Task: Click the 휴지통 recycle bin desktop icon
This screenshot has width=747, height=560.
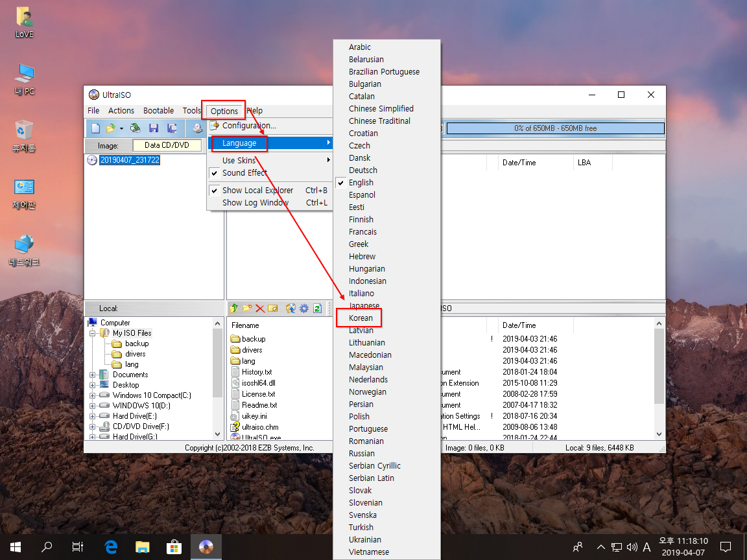Action: (x=24, y=136)
